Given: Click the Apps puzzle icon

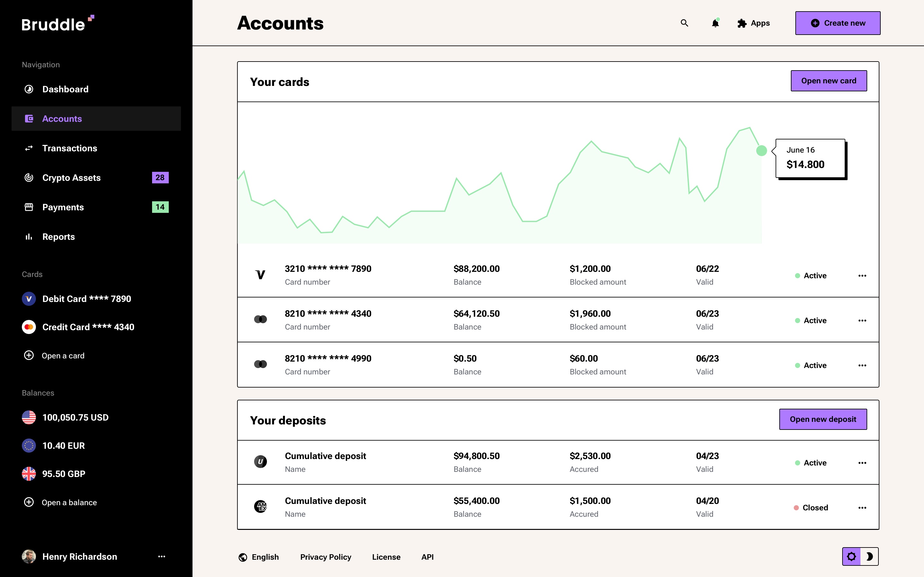Looking at the screenshot, I should point(741,23).
